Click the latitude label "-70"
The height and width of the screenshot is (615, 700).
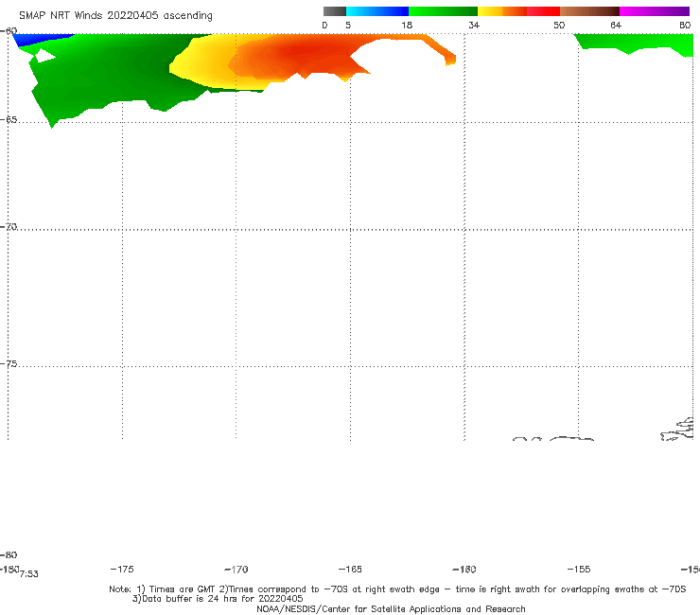coord(9,227)
